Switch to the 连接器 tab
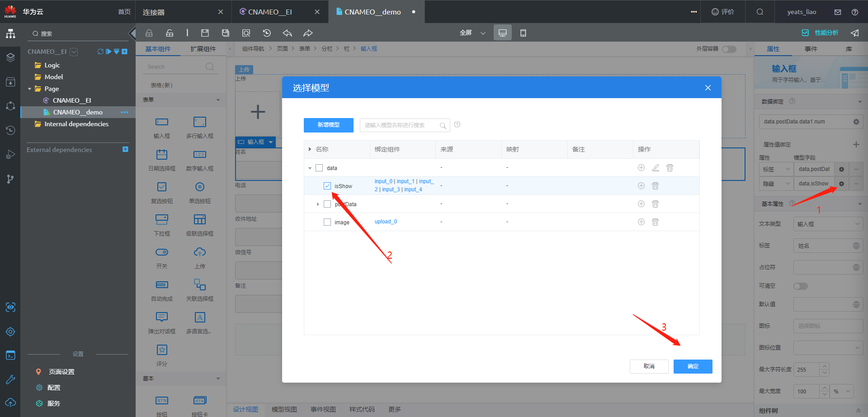This screenshot has width=868, height=417. [154, 12]
